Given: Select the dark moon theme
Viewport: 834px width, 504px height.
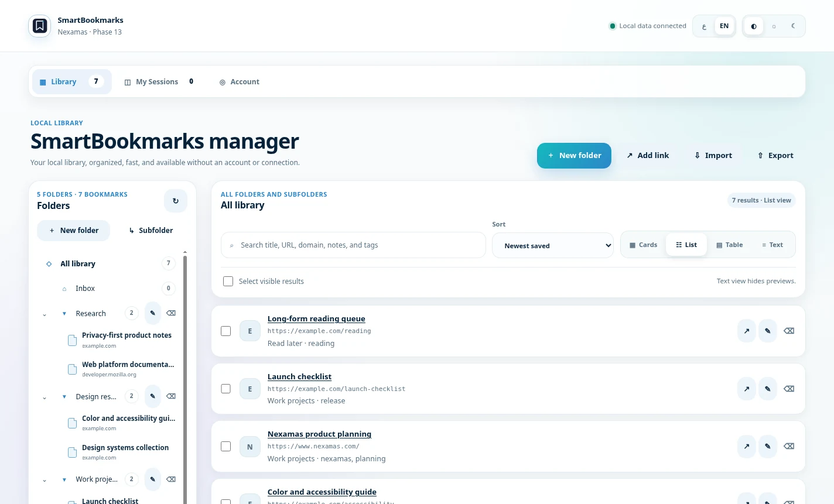Looking at the screenshot, I should click(794, 26).
